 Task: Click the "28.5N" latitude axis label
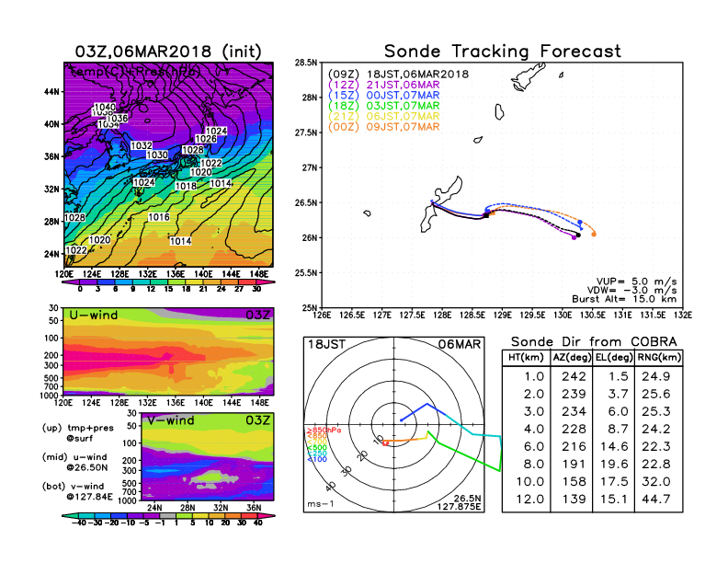click(x=305, y=63)
